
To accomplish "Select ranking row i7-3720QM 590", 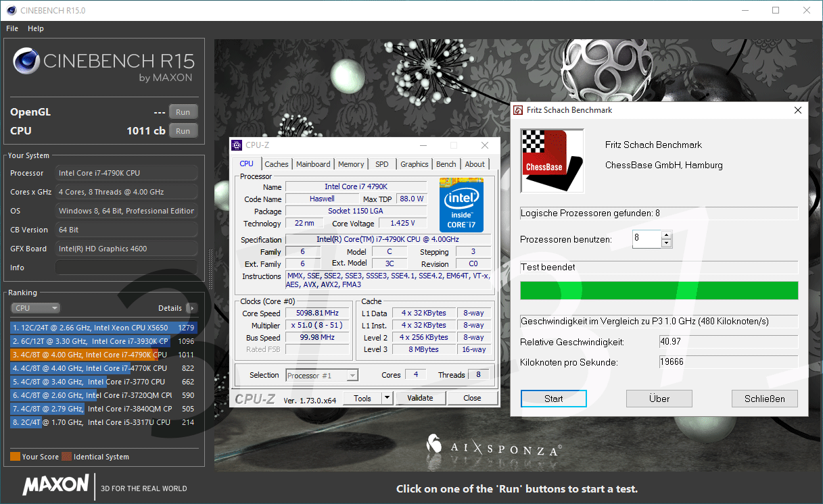I will [103, 395].
